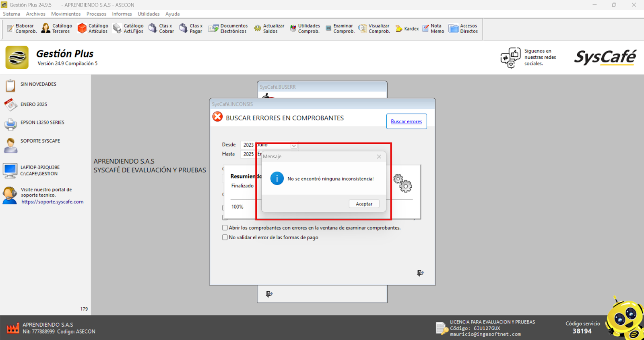This screenshot has height=340, width=644.
Task: Open the Movimientos menu
Action: tap(66, 14)
